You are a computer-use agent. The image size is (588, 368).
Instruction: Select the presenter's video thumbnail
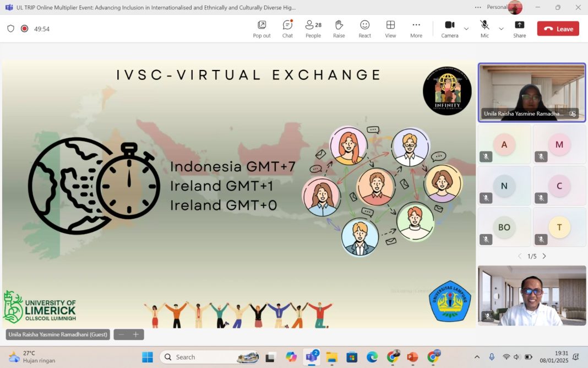[x=531, y=92]
